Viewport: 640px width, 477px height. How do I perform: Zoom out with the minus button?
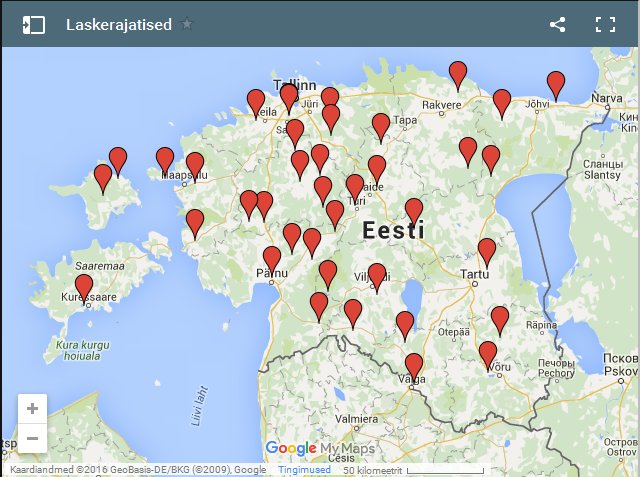32,438
